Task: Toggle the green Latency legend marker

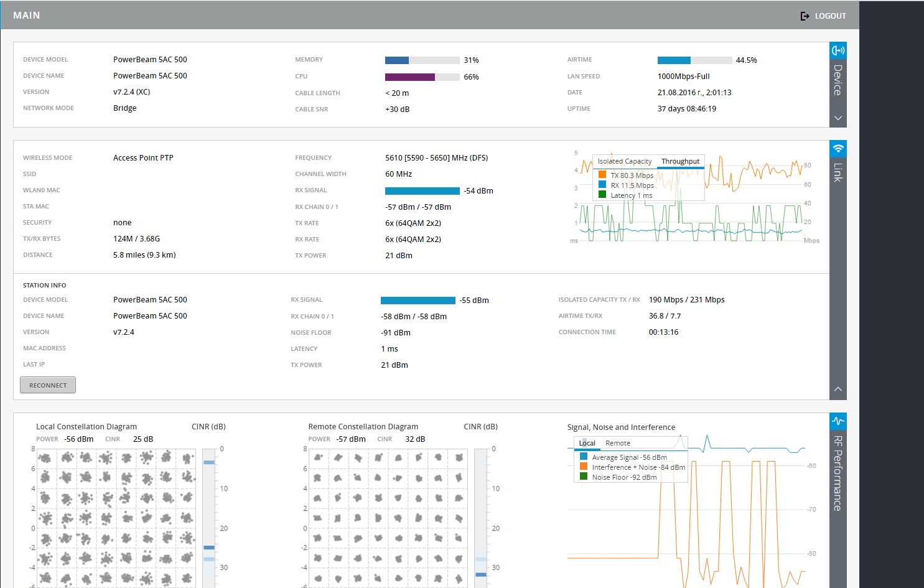Action: [x=602, y=195]
